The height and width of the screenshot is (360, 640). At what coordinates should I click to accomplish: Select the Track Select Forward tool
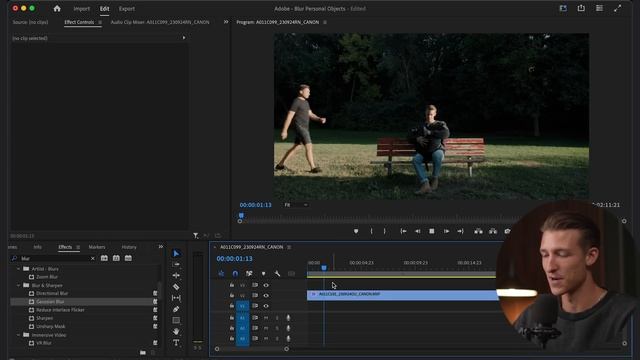click(176, 264)
